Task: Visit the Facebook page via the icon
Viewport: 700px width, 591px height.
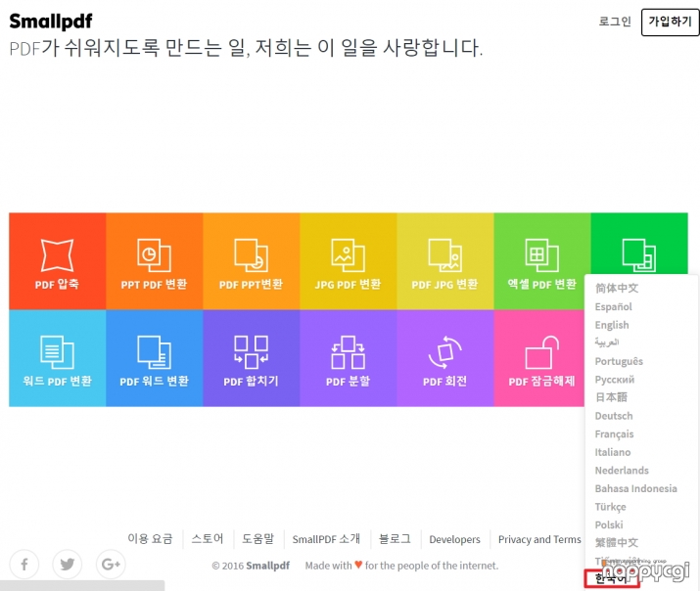Action: pos(24,565)
